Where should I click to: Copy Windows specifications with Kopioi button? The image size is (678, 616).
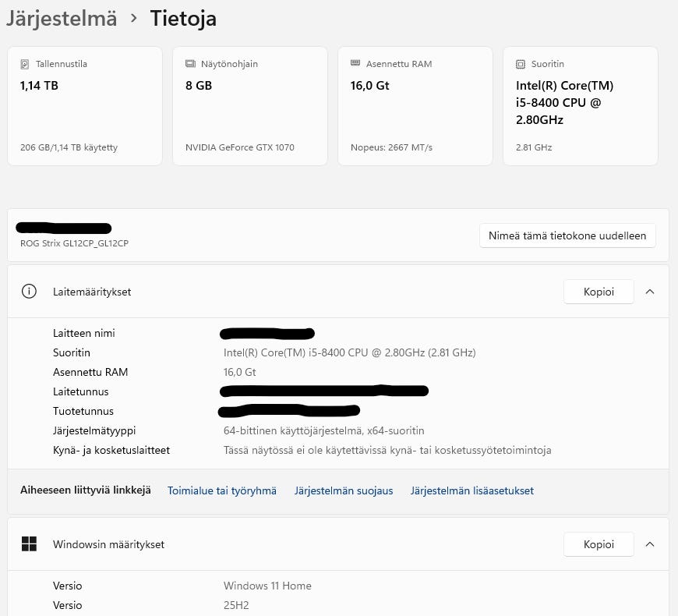coord(599,544)
